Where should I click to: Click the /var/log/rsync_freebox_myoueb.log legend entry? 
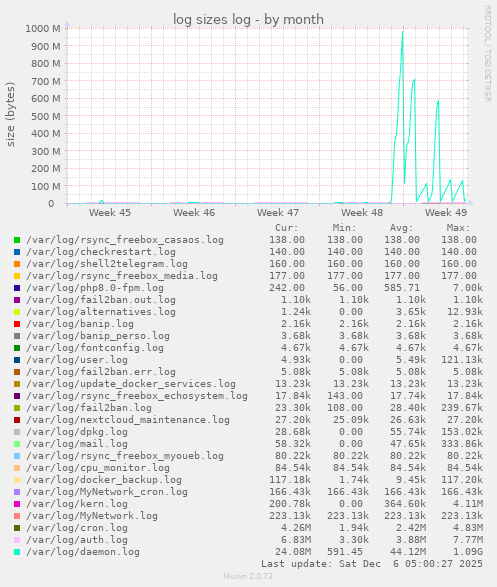click(125, 456)
